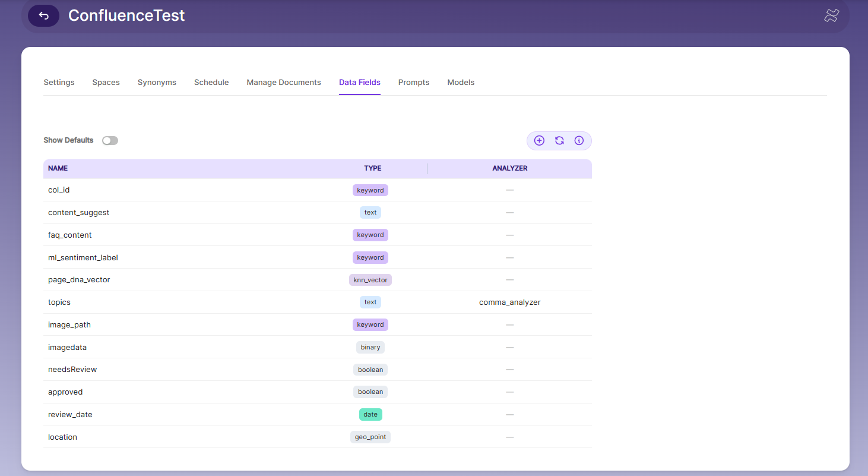Screen dimensions: 868x476
Task: Click the ANALYZER column header
Action: click(x=510, y=169)
